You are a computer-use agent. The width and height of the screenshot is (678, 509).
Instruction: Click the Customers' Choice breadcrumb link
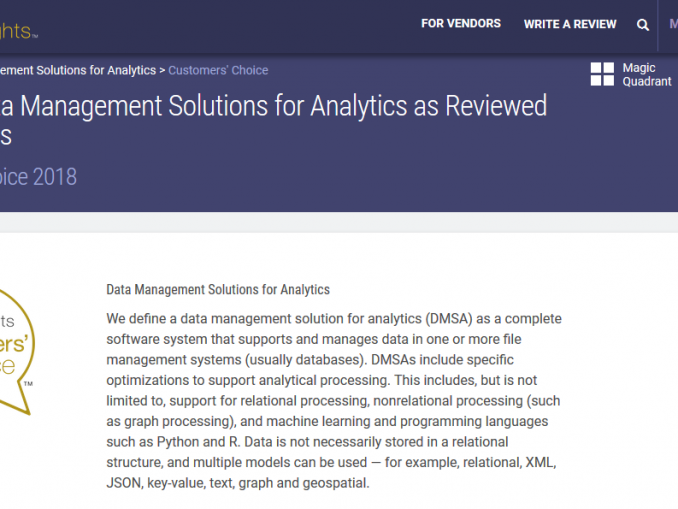pos(218,71)
